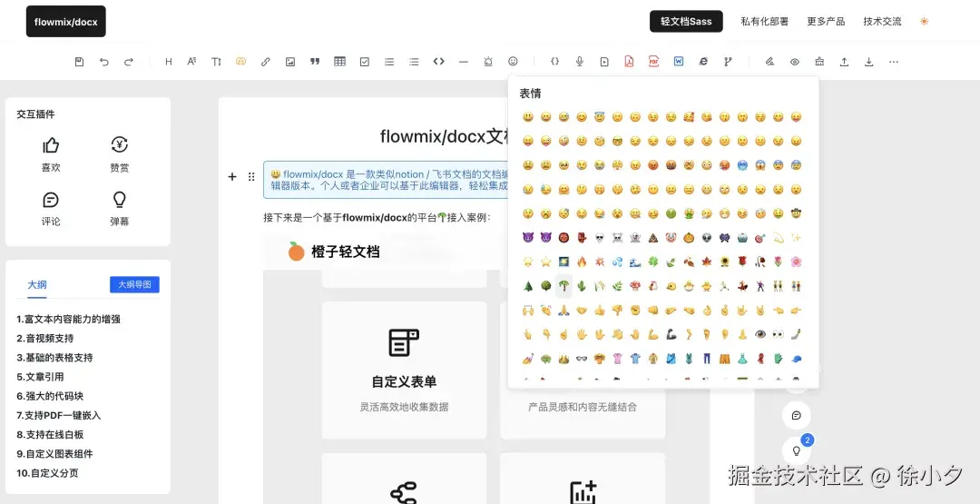Insert a checkbox to-do list
Viewport: 980px width, 504px height.
tap(365, 61)
